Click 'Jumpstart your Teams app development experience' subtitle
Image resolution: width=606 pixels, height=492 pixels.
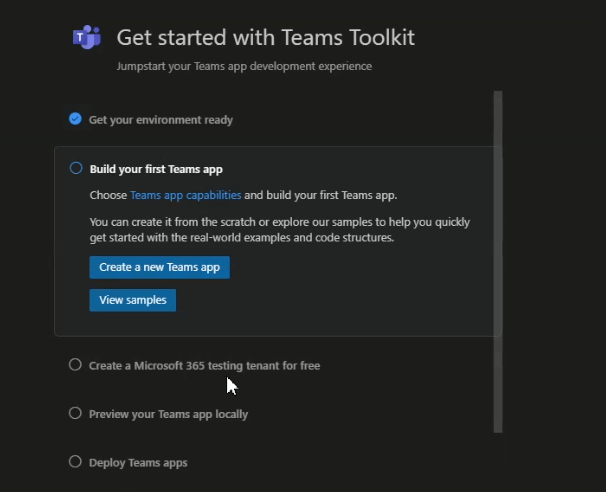[244, 66]
